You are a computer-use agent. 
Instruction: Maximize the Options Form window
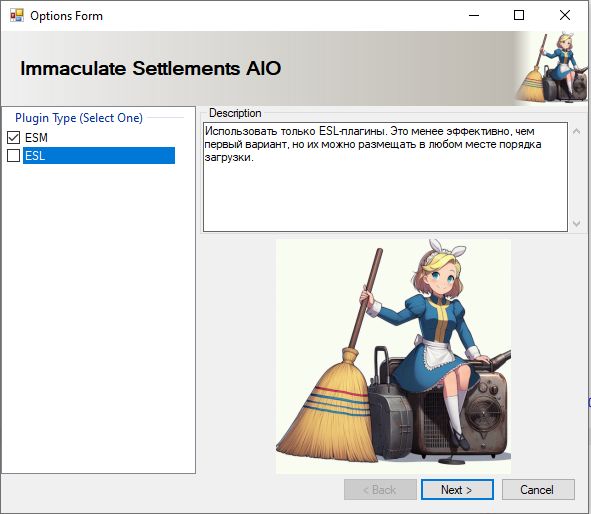[519, 15]
